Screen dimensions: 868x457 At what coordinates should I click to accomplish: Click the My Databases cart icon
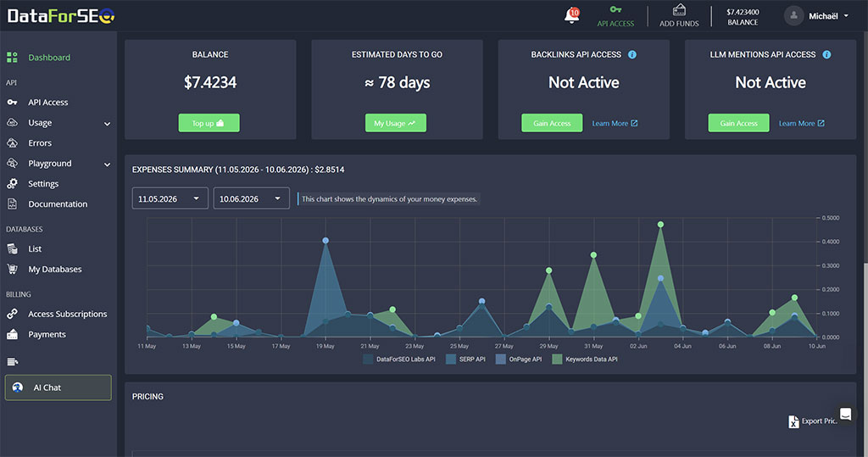[12, 270]
